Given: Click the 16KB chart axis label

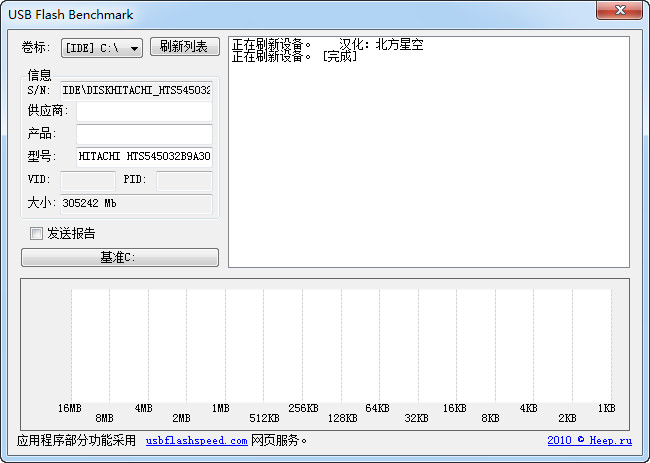Looking at the screenshot, I should coord(455,408).
